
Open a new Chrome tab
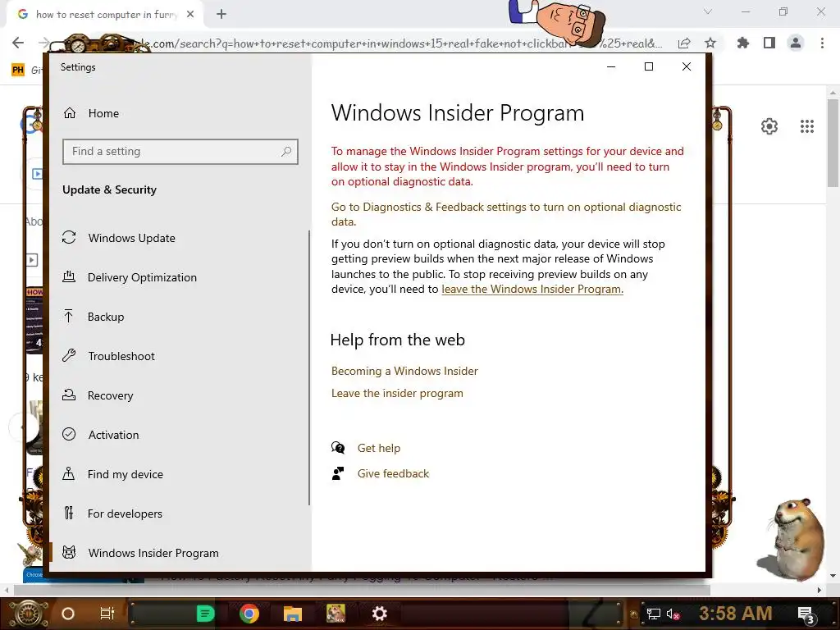point(221,15)
